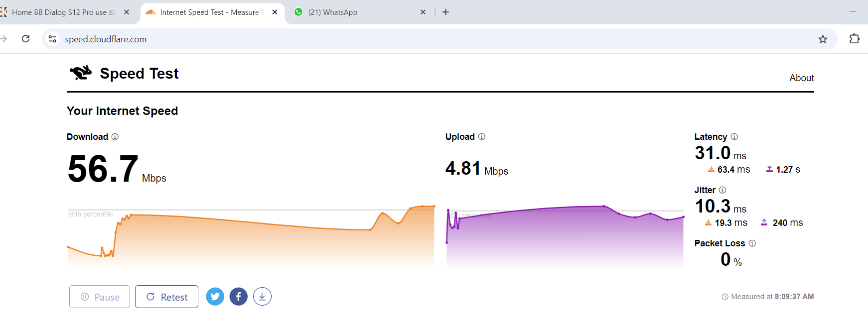Share results on Facebook
868x322 pixels.
pyautogui.click(x=239, y=297)
